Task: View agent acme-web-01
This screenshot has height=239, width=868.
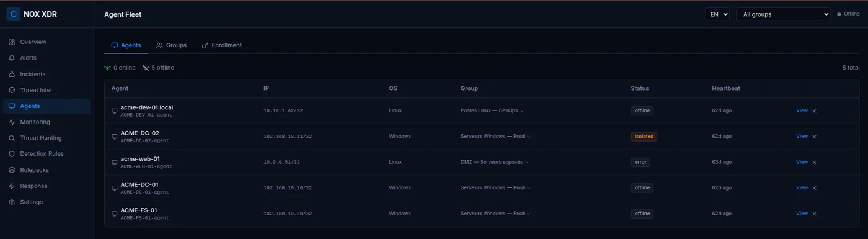Action: pyautogui.click(x=802, y=162)
